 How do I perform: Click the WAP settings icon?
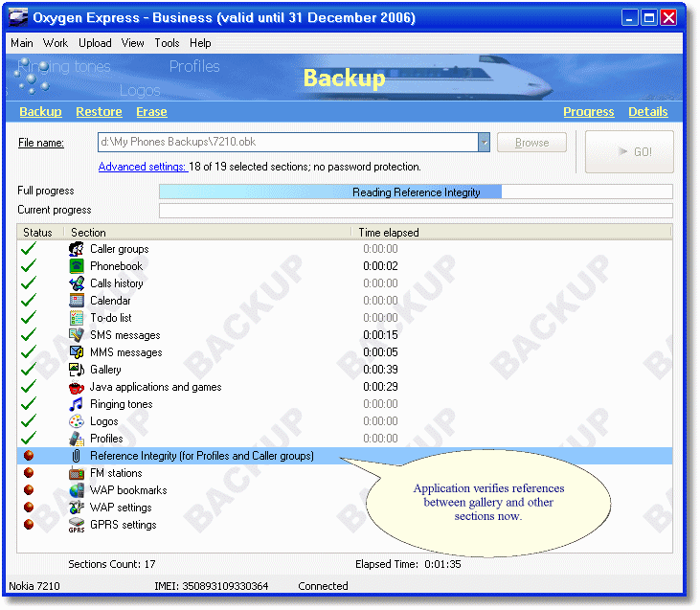pyautogui.click(x=77, y=508)
